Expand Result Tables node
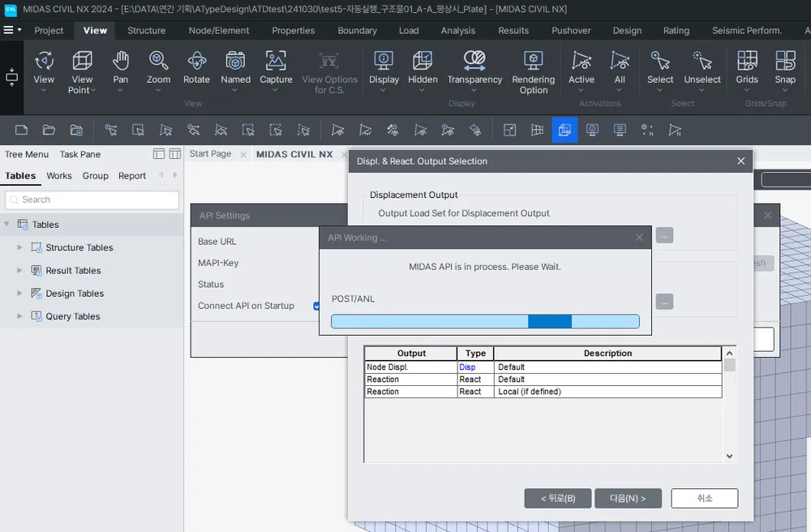The height and width of the screenshot is (532, 811). (19, 270)
